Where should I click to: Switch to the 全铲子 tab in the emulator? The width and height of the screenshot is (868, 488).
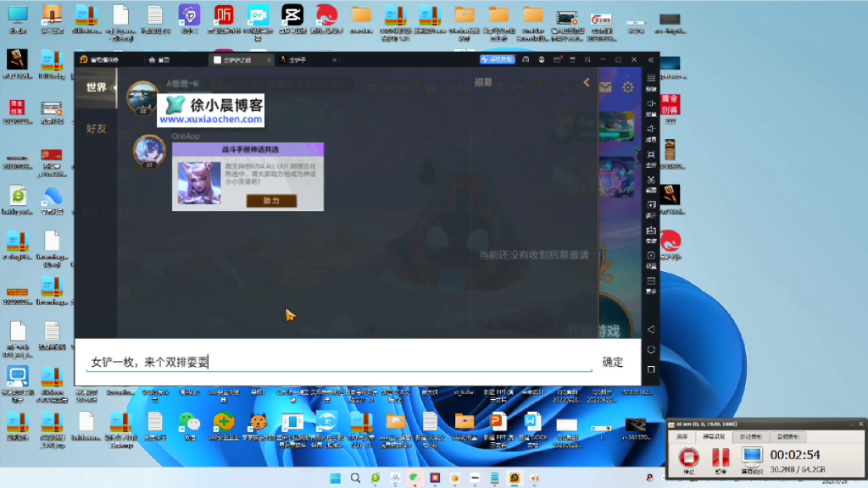pyautogui.click(x=298, y=60)
